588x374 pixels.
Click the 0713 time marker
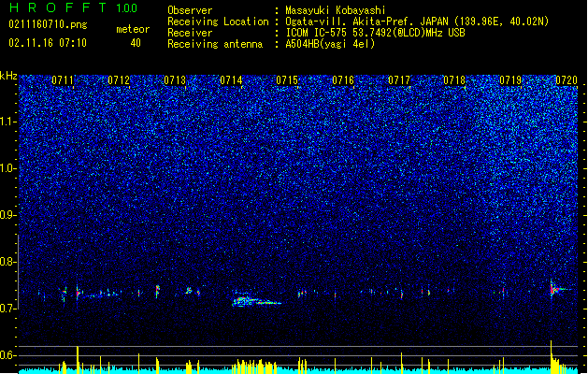[175, 80]
